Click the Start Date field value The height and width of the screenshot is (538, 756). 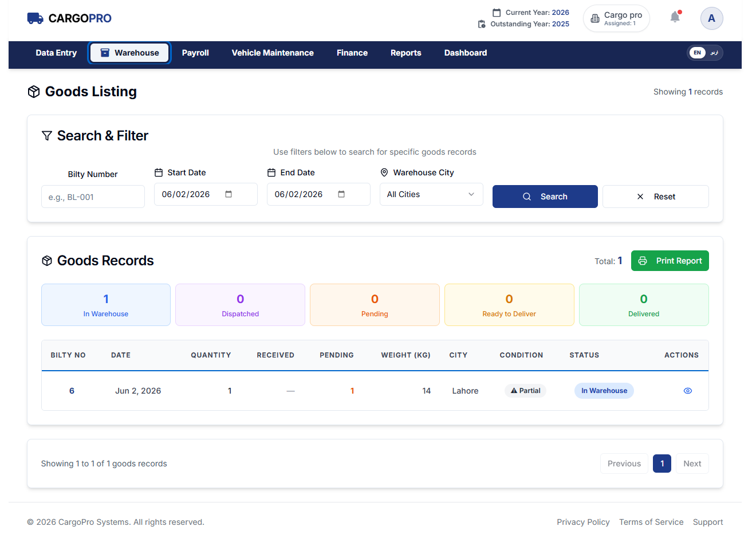click(186, 194)
